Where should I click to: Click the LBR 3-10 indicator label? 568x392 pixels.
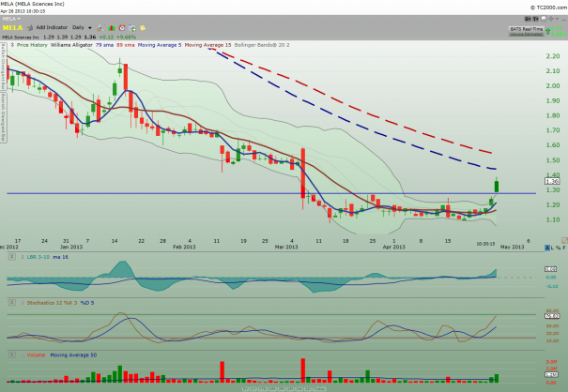pyautogui.click(x=38, y=257)
